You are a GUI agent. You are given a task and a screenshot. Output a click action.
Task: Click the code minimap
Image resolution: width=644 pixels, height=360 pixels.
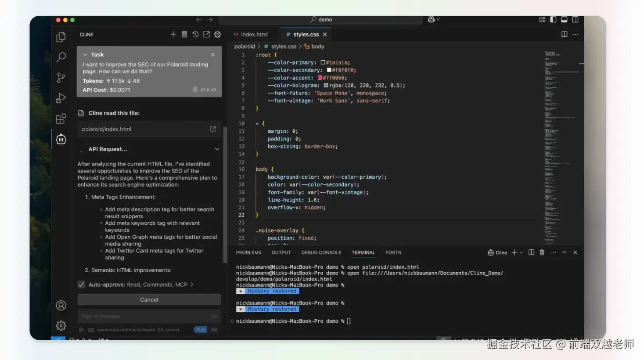tap(562, 147)
